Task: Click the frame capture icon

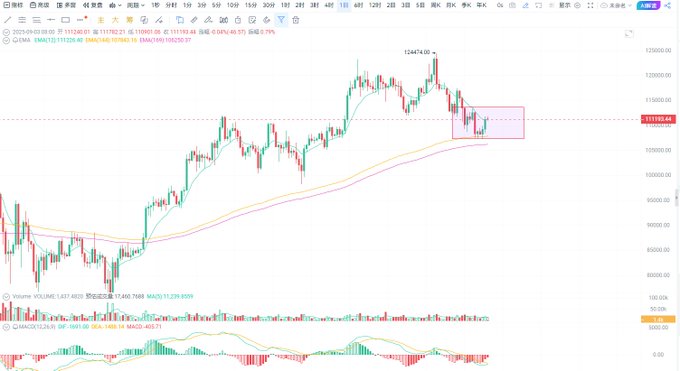Action: (x=538, y=5)
